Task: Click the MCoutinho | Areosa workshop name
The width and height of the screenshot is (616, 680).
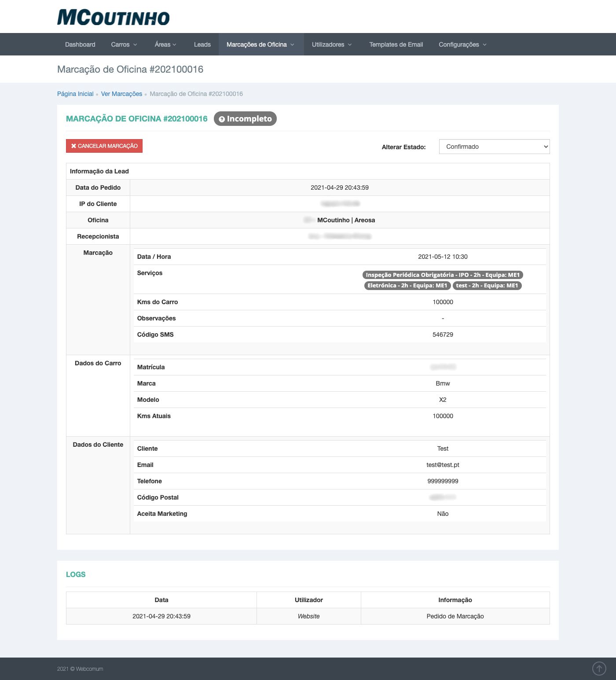Action: point(346,220)
